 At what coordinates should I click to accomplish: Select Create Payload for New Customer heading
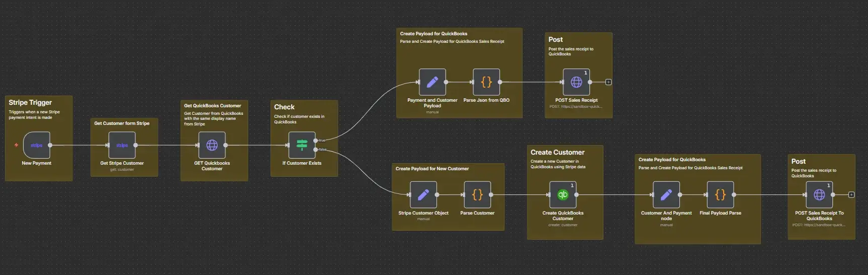click(x=432, y=169)
